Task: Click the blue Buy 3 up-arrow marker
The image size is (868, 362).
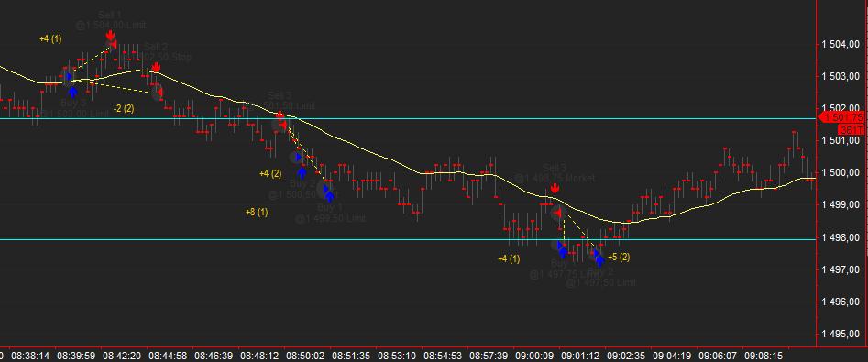Action: coord(72,92)
